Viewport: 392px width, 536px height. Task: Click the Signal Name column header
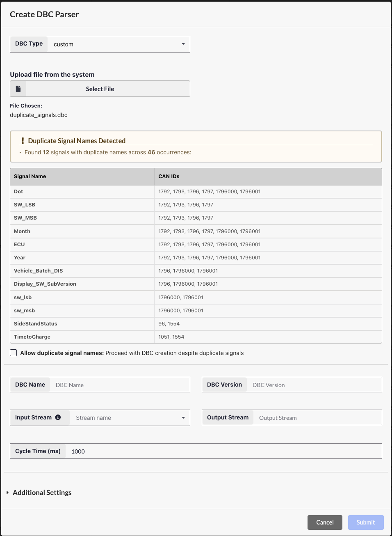tap(82, 176)
